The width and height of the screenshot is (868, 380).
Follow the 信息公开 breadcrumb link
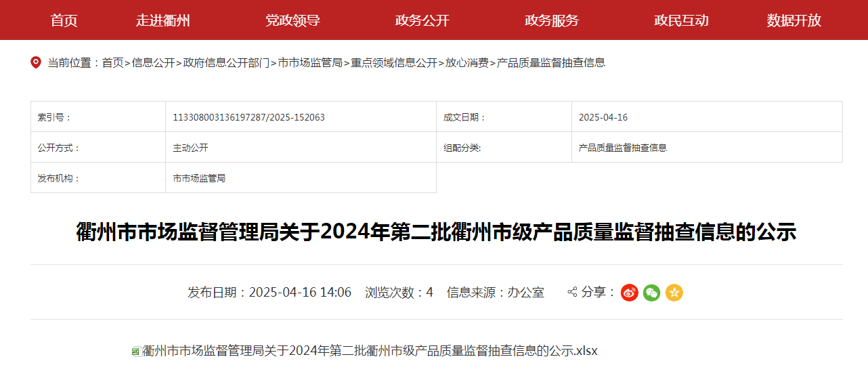click(153, 63)
